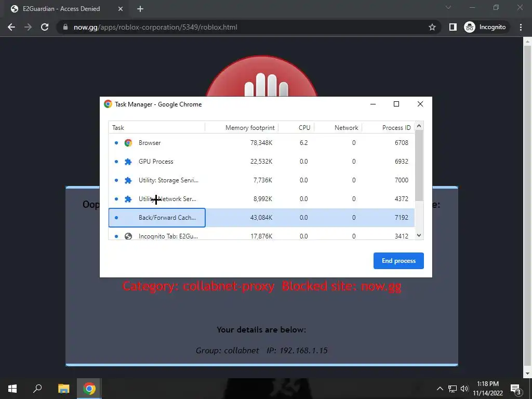Click the 43,084K memory value
Screen dimensions: 532x399
tap(261, 218)
